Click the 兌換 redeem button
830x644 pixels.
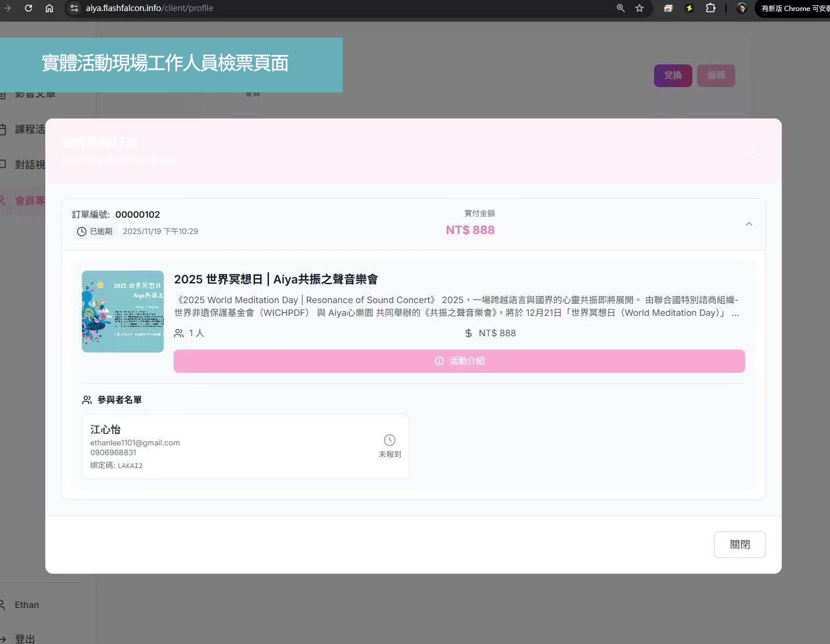click(x=673, y=75)
